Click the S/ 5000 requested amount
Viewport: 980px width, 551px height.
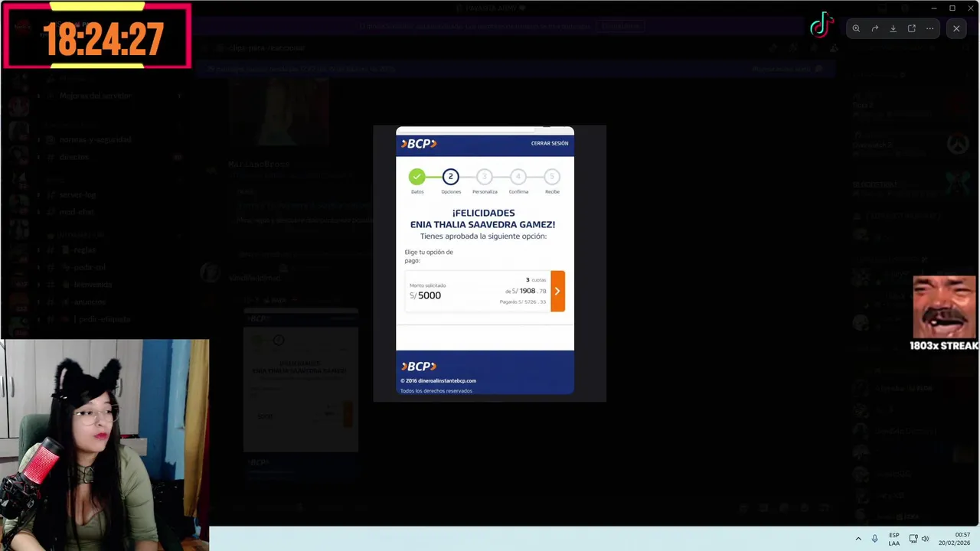point(425,295)
